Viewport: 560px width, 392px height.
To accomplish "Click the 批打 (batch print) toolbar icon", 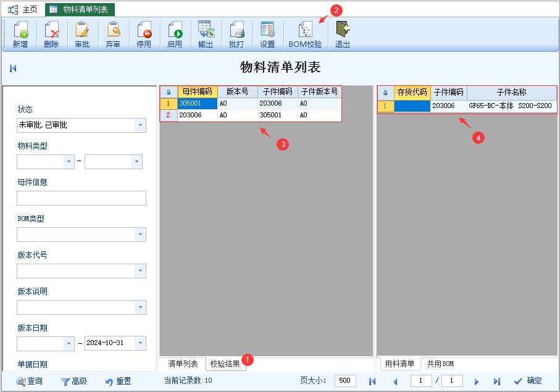I will [x=236, y=35].
